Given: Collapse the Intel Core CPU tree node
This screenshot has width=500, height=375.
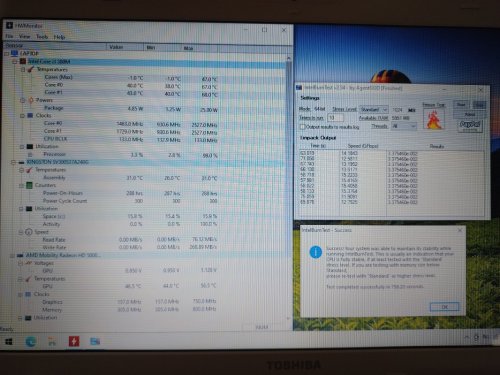Looking at the screenshot, I should [15, 62].
